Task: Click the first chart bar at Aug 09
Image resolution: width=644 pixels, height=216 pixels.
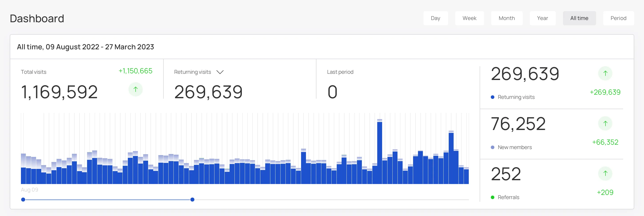Action: coord(23,169)
